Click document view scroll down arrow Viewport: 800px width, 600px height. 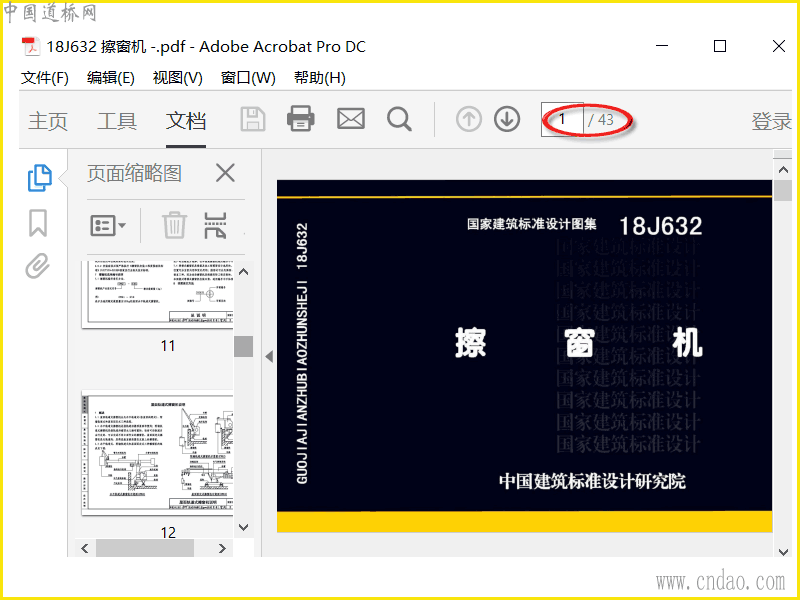tap(783, 552)
